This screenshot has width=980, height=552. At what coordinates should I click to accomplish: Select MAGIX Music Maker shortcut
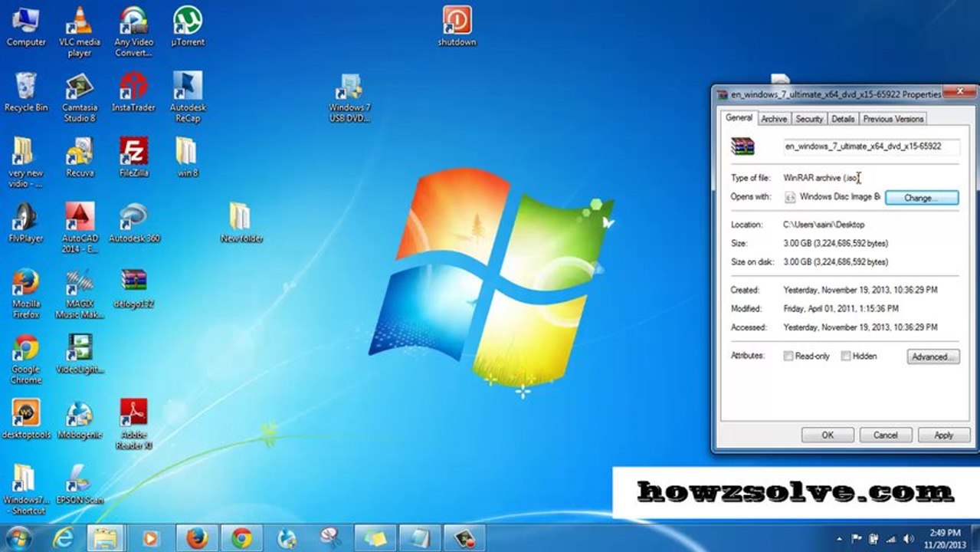80,293
